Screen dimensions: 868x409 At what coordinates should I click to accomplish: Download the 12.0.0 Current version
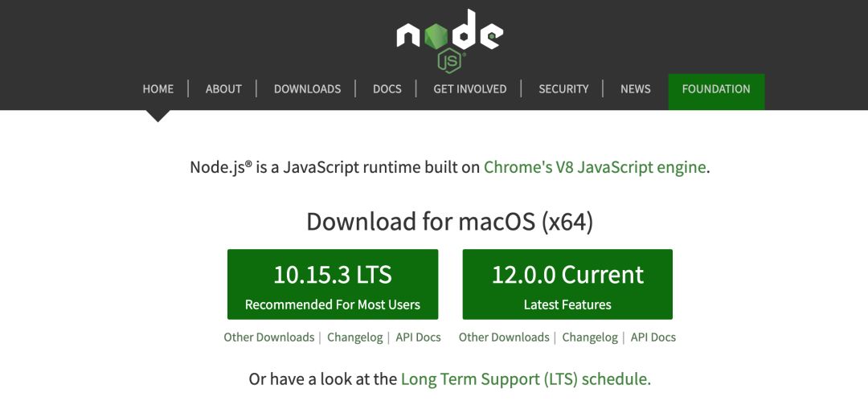coord(567,284)
